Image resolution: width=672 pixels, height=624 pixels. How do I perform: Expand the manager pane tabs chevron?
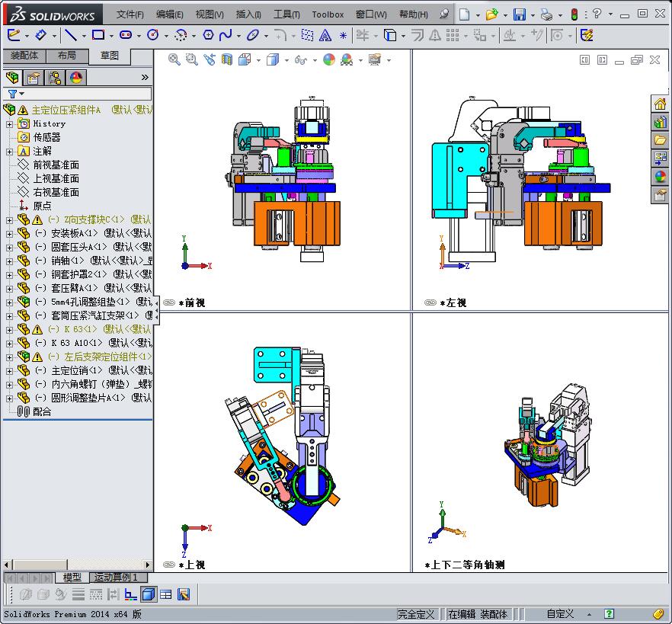click(145, 77)
